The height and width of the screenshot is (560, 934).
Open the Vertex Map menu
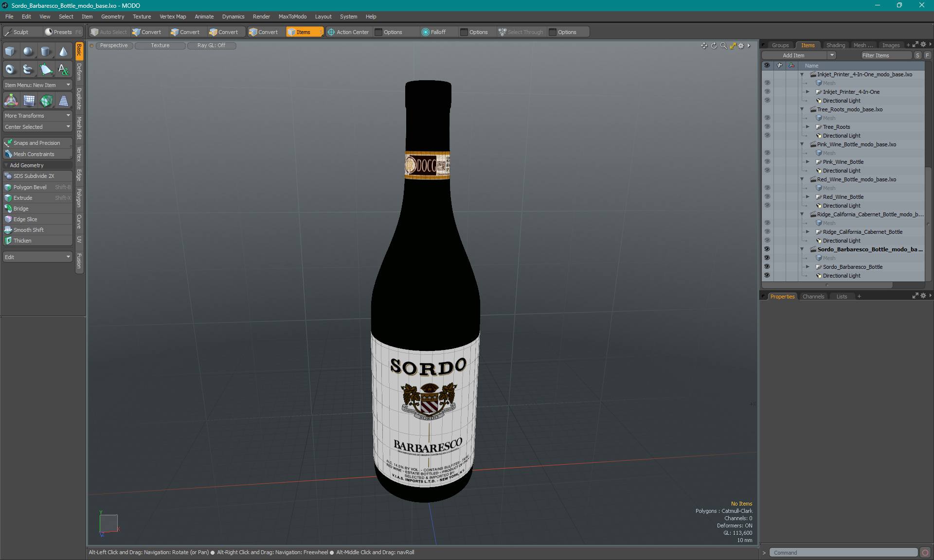(173, 17)
